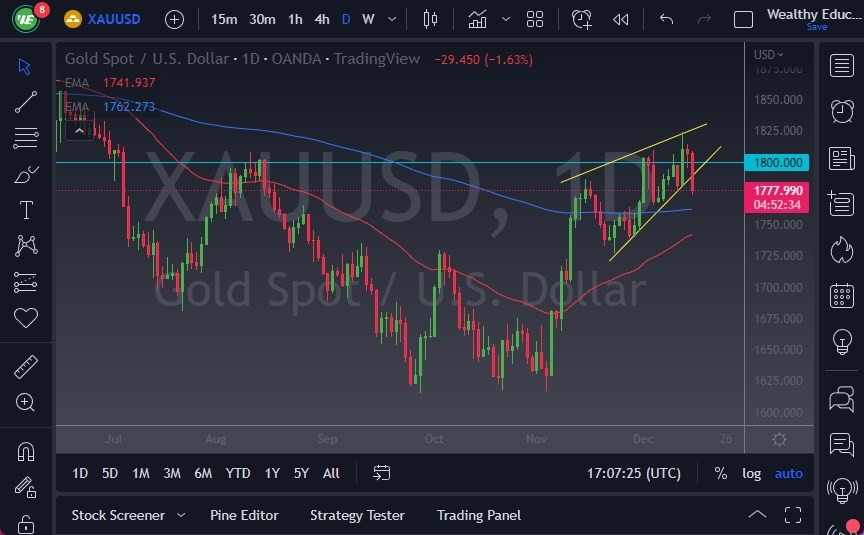Toggle the log scale option
Viewport: 864px width, 535px height.
coord(752,473)
